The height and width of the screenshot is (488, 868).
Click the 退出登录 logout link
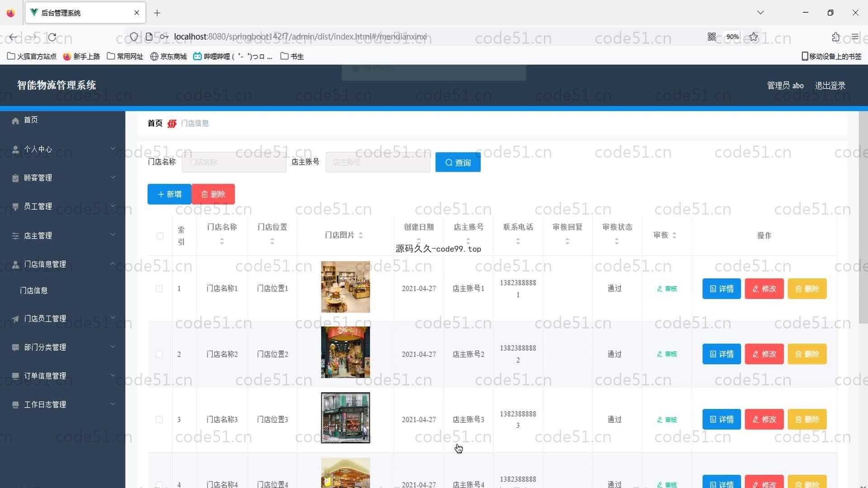point(830,85)
